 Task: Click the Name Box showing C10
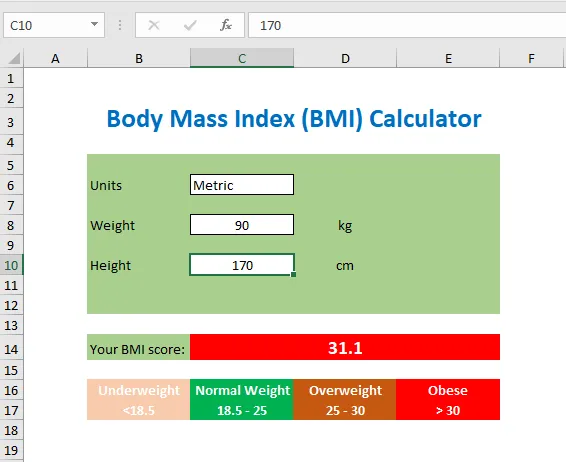[54, 25]
